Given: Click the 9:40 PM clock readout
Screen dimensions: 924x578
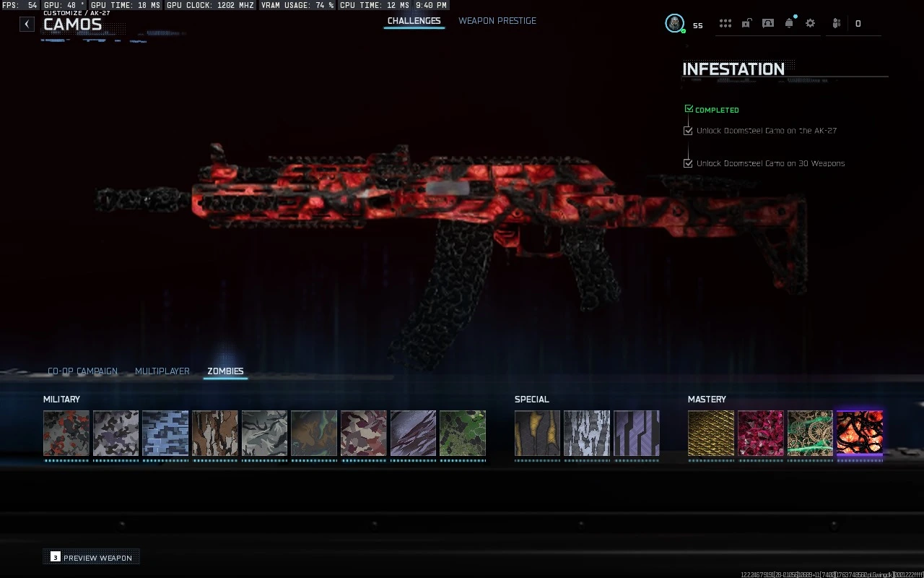Looking at the screenshot, I should 431,5.
